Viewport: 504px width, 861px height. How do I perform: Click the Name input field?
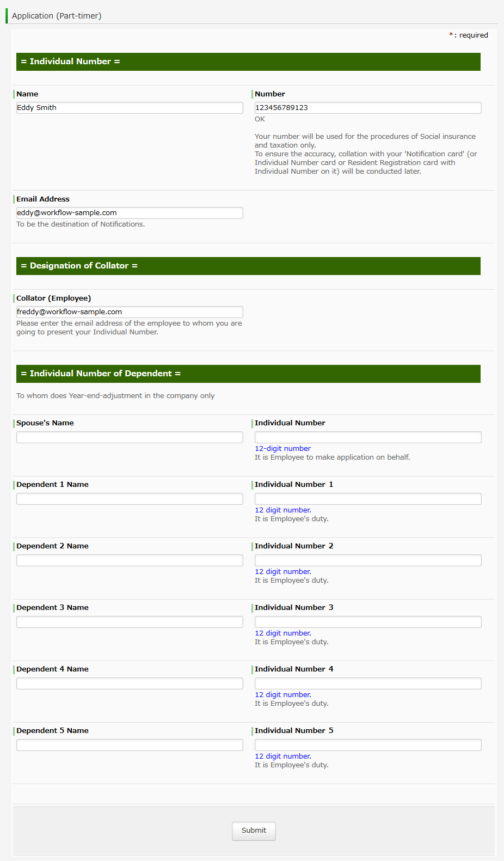pyautogui.click(x=130, y=108)
